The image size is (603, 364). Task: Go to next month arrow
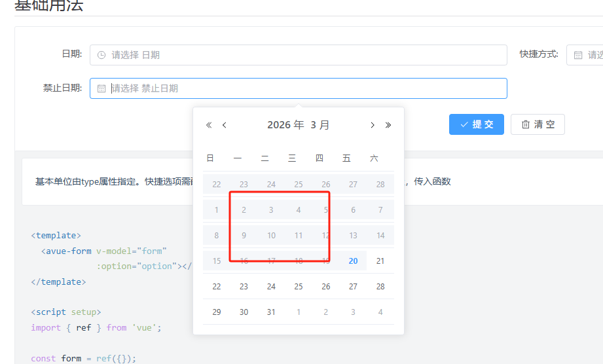373,125
